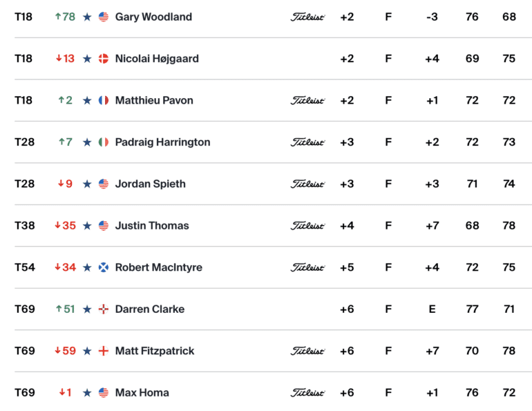The width and height of the screenshot is (532, 411).
Task: Click the Ireland flag beside Padraig Harrington
Action: [x=104, y=142]
